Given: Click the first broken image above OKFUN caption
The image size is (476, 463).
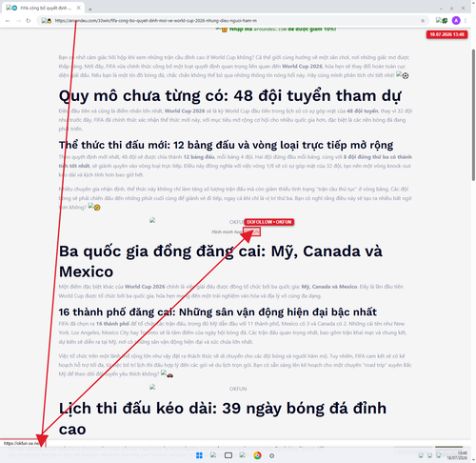Looking at the screenshot, I should coord(152,220).
